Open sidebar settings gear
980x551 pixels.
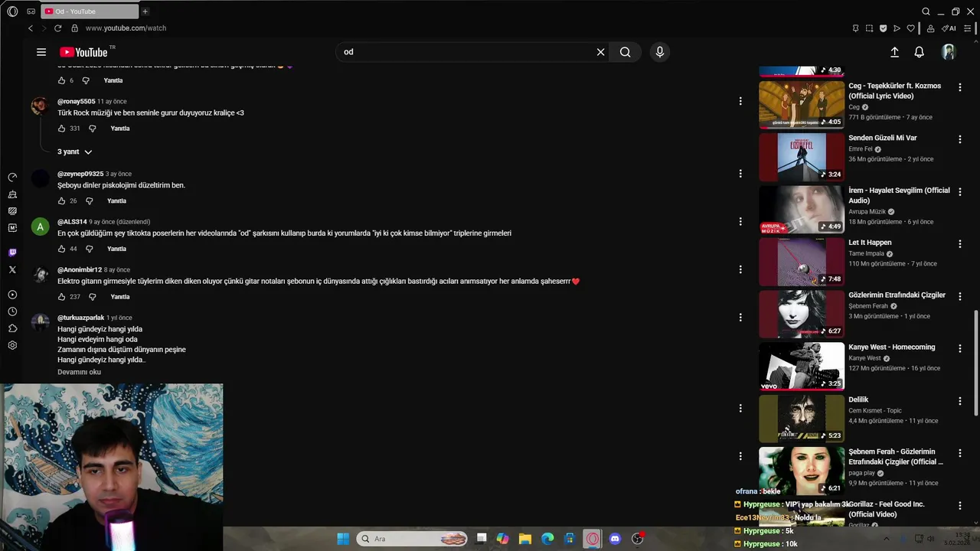click(12, 345)
